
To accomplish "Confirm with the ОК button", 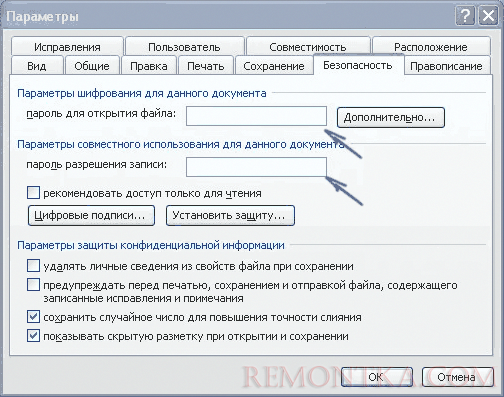I will pyautogui.click(x=377, y=377).
